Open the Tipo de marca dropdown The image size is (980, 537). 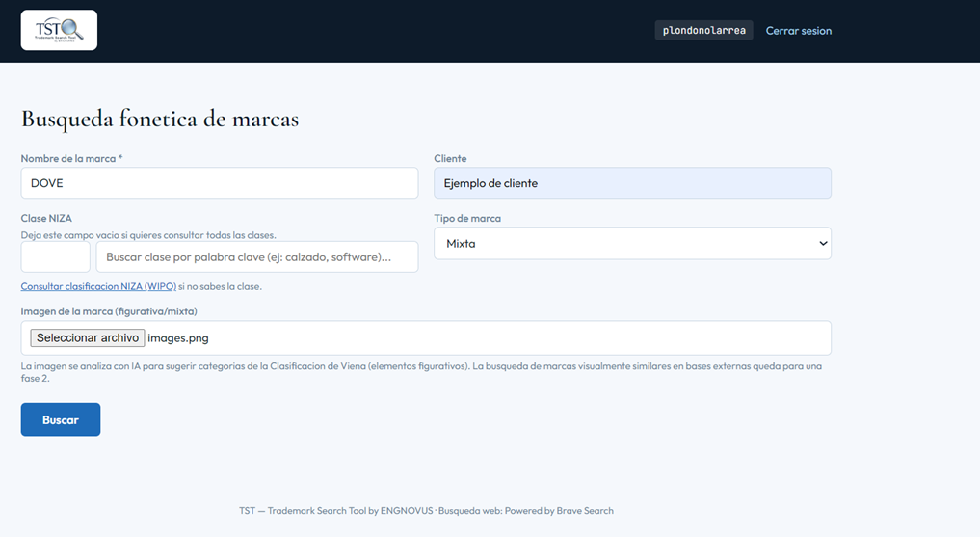coord(632,243)
